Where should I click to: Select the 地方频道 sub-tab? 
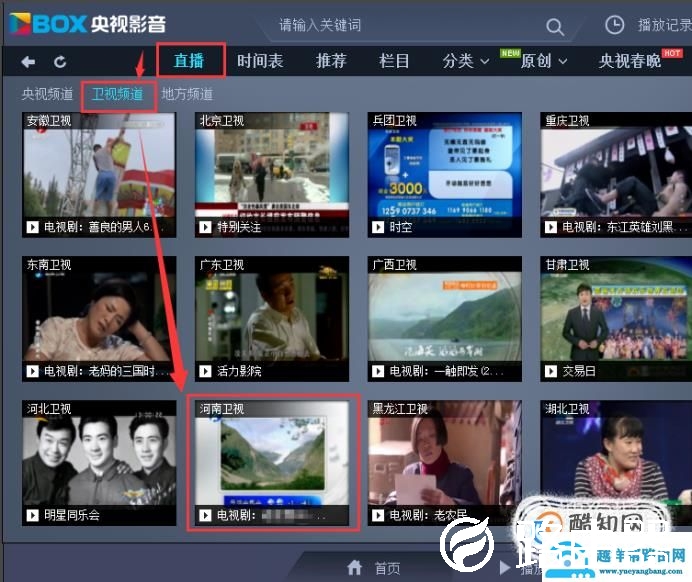coord(187,94)
